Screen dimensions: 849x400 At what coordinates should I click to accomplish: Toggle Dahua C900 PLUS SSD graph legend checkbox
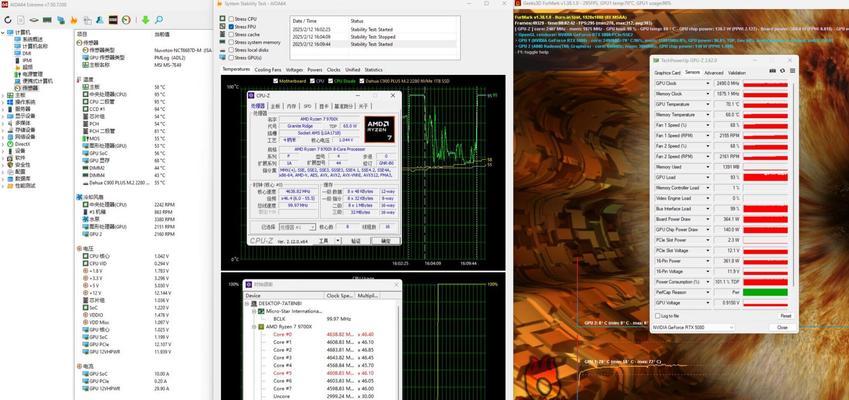(362, 81)
